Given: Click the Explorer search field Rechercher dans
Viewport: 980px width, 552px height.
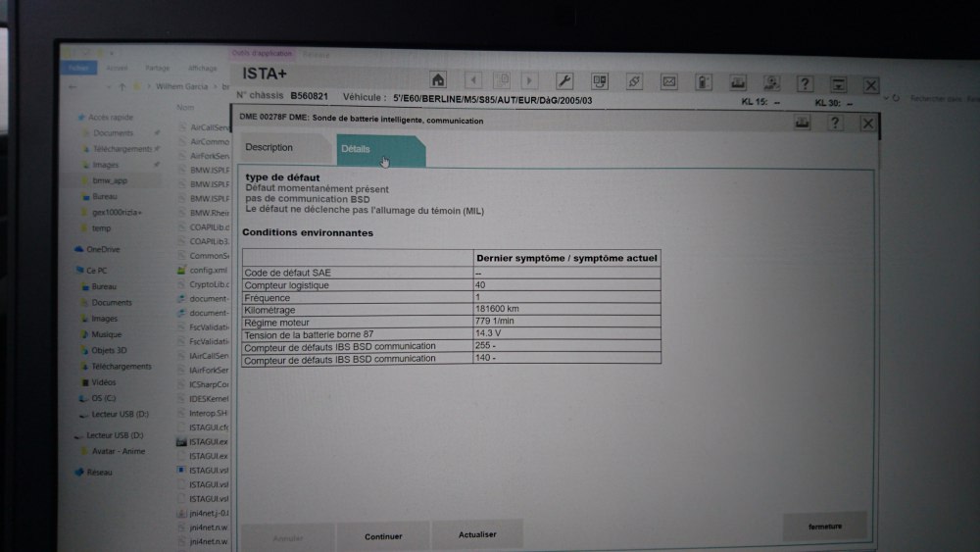Looking at the screenshot, I should tap(944, 99).
